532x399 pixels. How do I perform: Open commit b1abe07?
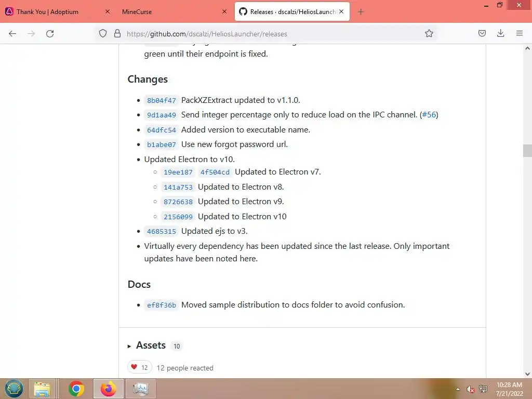(x=162, y=144)
